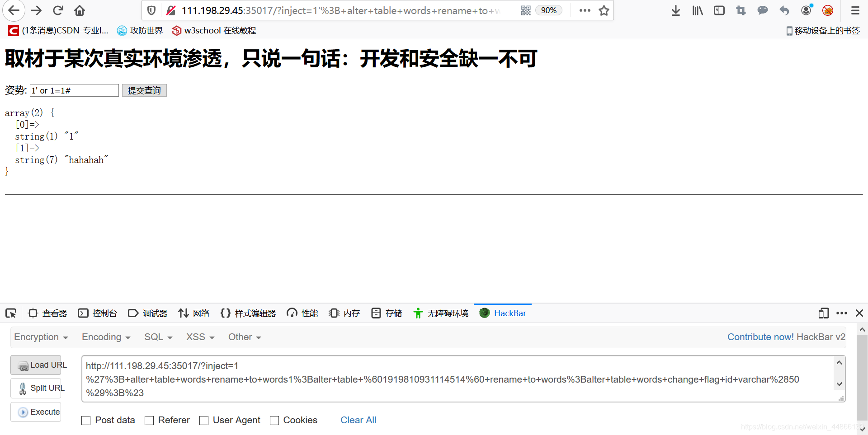Click the Execute button
Screen dimensions: 868x435
tap(36, 412)
